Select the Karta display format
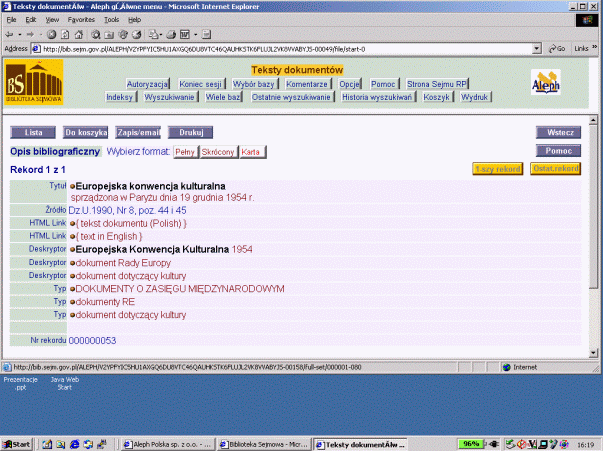The height and width of the screenshot is (451, 603). pos(250,151)
